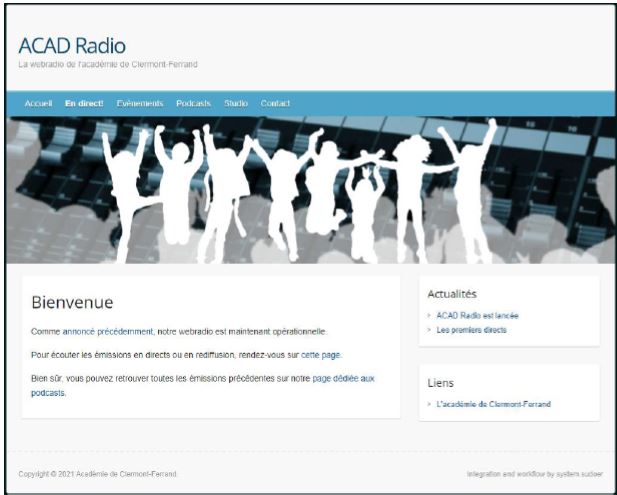Open the "page dédiée aux podcasts" link
Image resolution: width=617 pixels, height=495 pixels.
pos(343,378)
